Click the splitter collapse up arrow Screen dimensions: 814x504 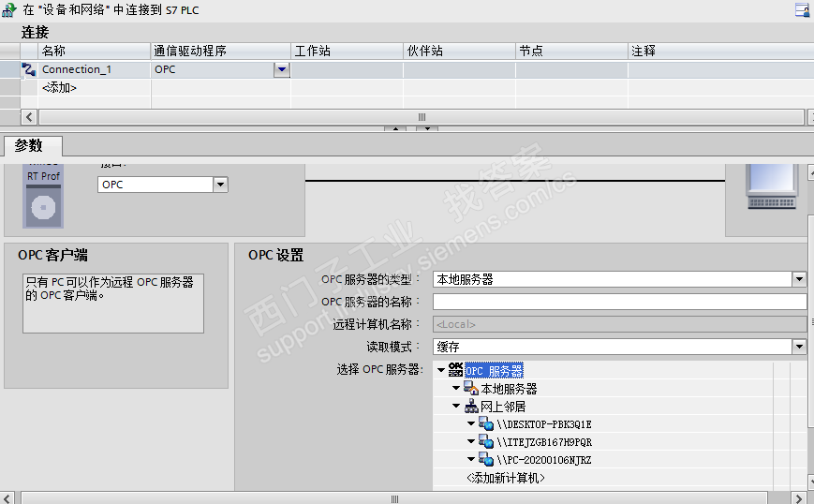[x=395, y=128]
